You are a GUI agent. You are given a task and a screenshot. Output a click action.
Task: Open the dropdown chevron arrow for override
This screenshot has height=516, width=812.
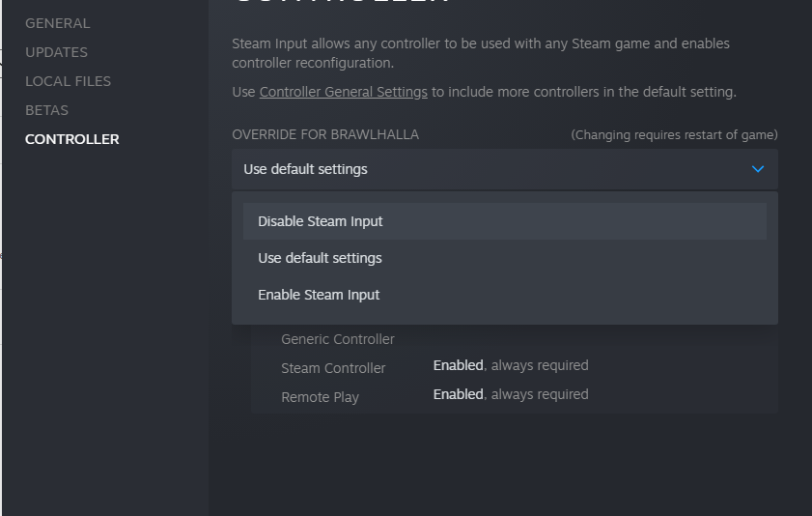pyautogui.click(x=758, y=169)
